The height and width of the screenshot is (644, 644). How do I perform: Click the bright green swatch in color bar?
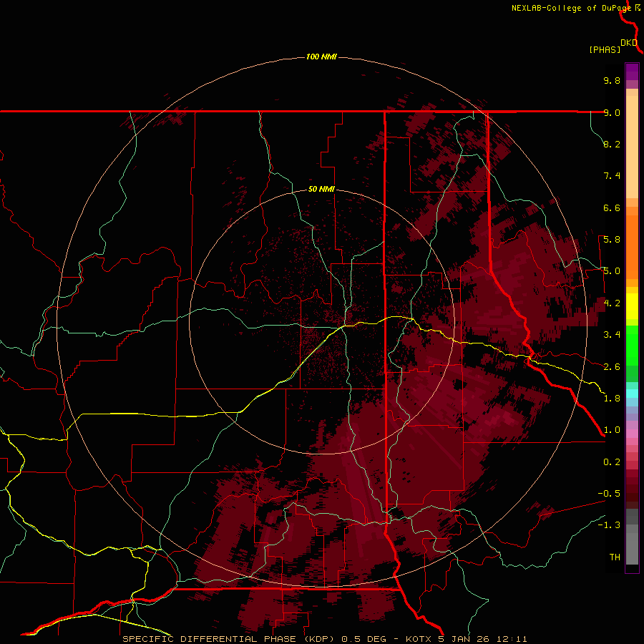pos(632,345)
